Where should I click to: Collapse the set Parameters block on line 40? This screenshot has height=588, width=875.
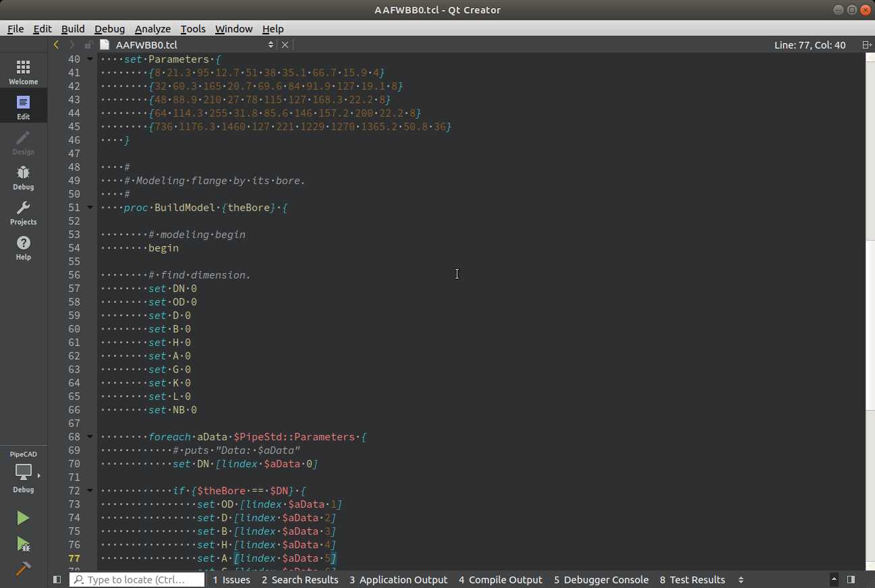pos(90,59)
